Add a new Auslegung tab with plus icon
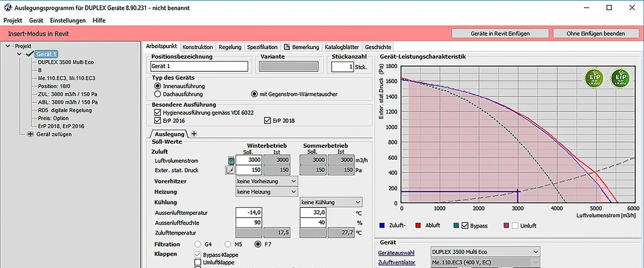This screenshot has height=268, width=644. 194,133
